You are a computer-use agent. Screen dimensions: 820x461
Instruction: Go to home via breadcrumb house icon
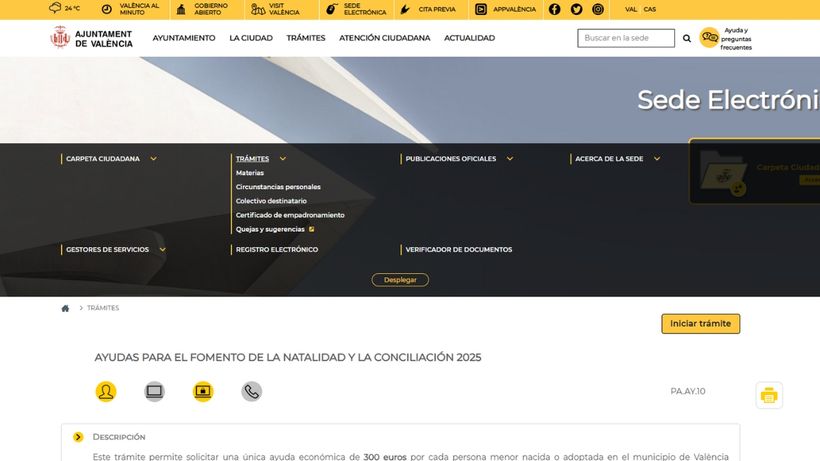point(66,308)
